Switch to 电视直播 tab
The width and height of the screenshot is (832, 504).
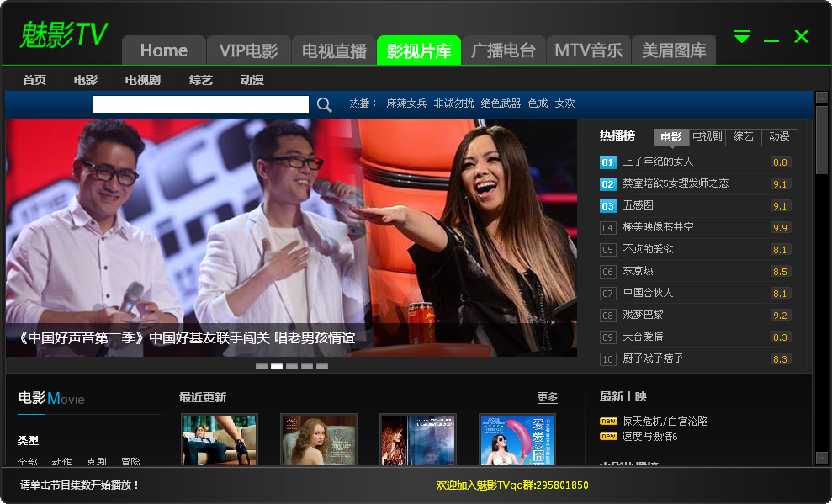pyautogui.click(x=334, y=50)
